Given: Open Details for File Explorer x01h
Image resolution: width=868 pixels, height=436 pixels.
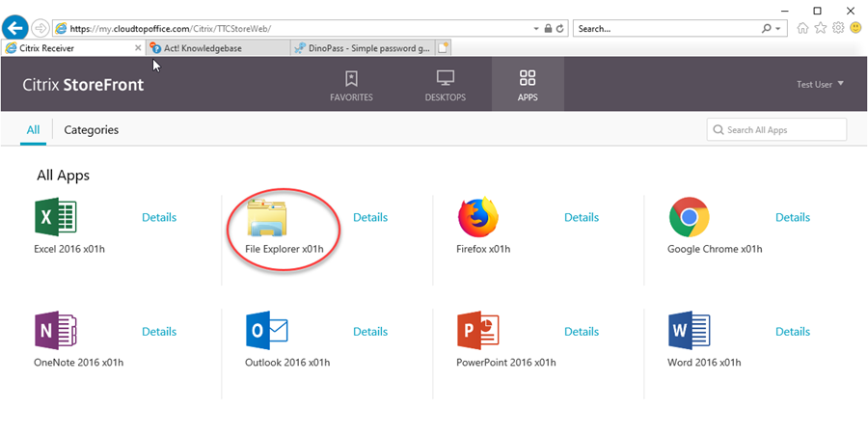Looking at the screenshot, I should point(370,217).
